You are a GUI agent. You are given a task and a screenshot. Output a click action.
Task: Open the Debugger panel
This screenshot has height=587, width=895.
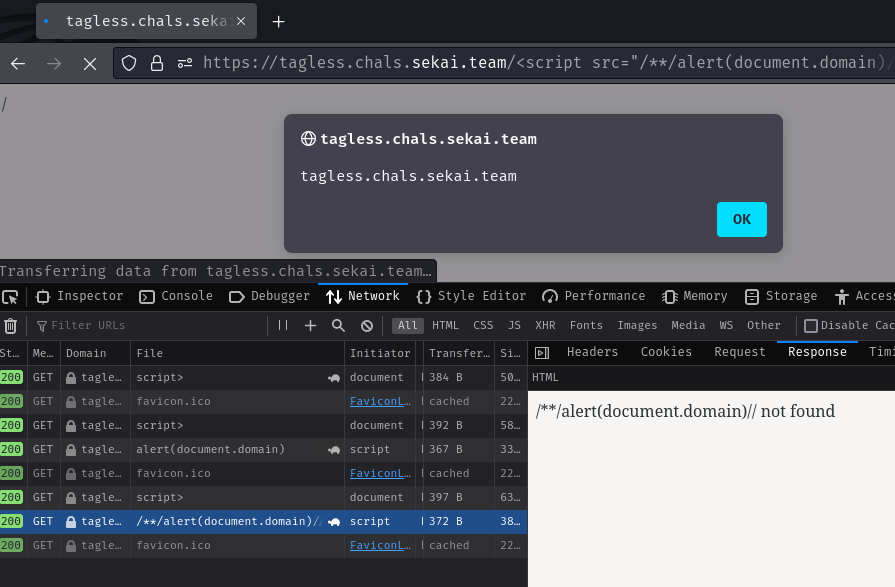(x=269, y=296)
